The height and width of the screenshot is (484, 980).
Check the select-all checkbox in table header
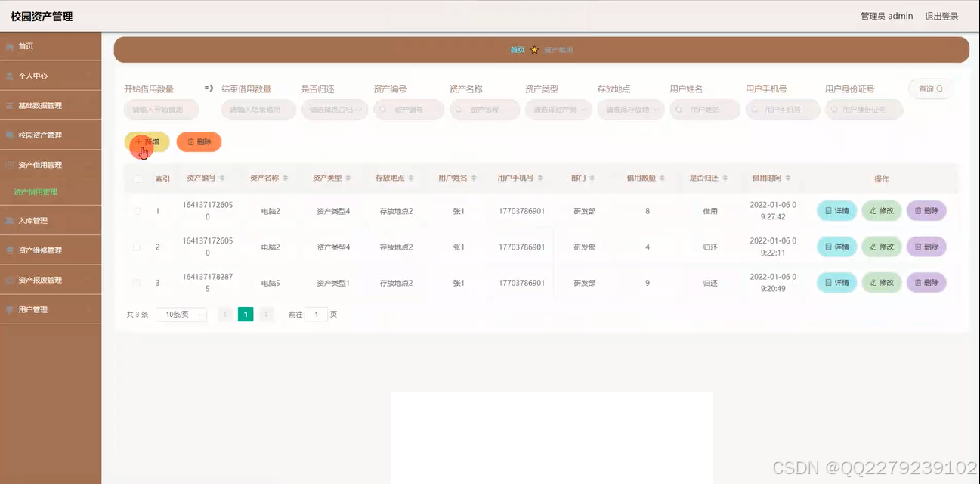point(138,177)
